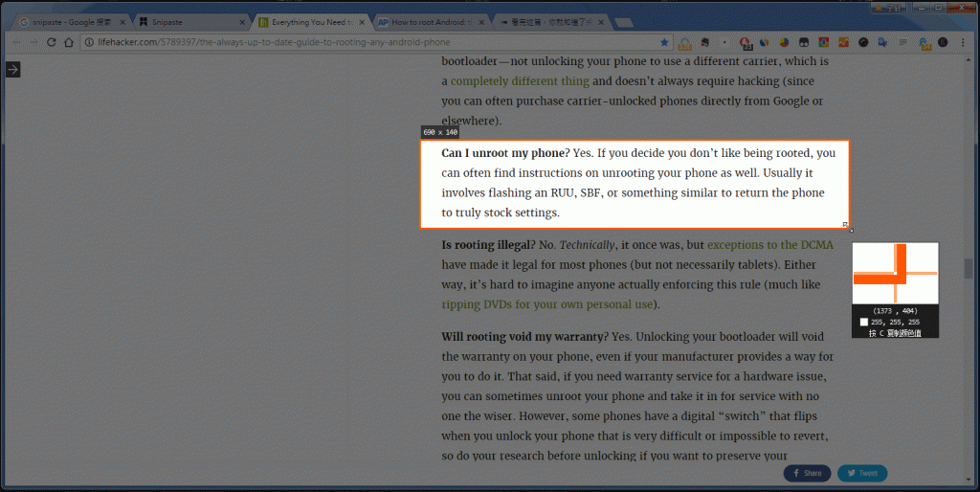Image resolution: width=980 pixels, height=492 pixels.
Task: Open the 'completely different thing' link
Action: [x=520, y=81]
